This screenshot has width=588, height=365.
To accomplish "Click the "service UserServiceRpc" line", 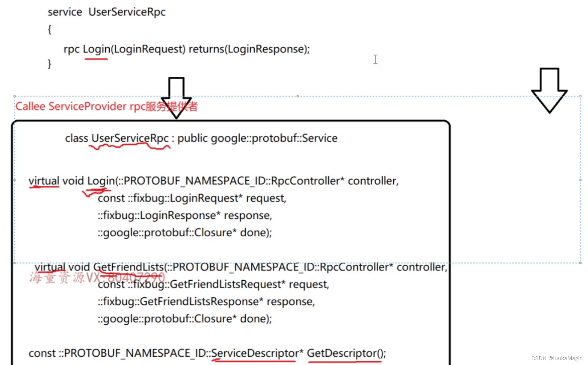I will coord(107,12).
